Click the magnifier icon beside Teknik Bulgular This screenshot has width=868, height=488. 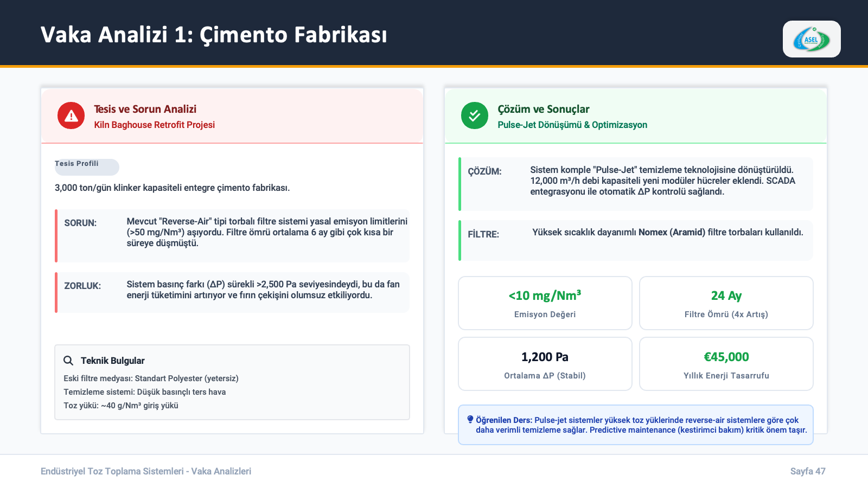click(68, 361)
